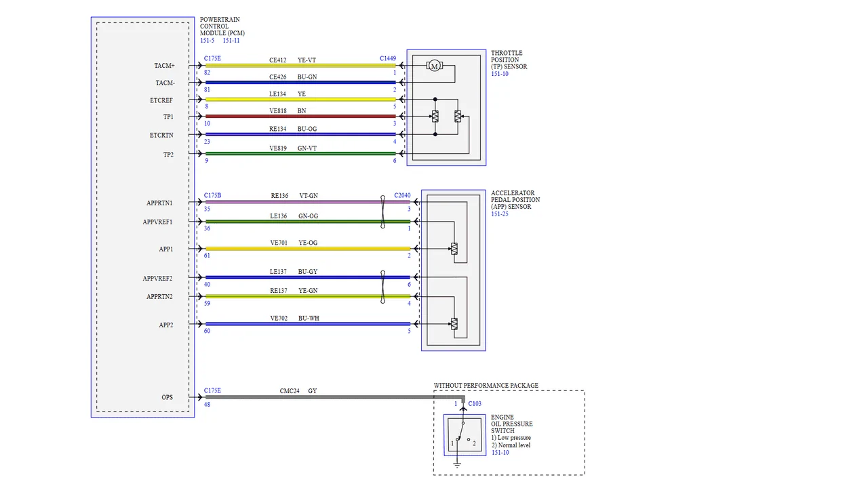Select the RE136 circuit label
Screen dimensions: 868x488
click(280, 196)
